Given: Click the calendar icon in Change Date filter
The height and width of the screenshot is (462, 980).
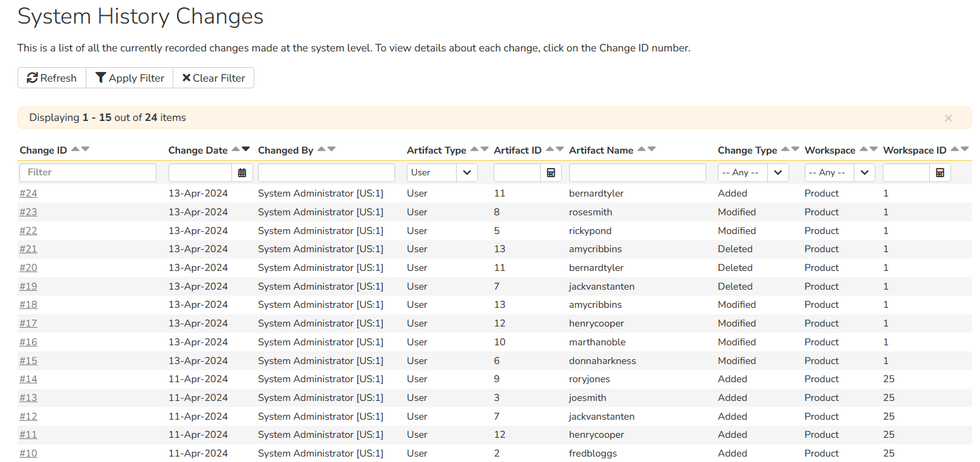Looking at the screenshot, I should [x=242, y=173].
